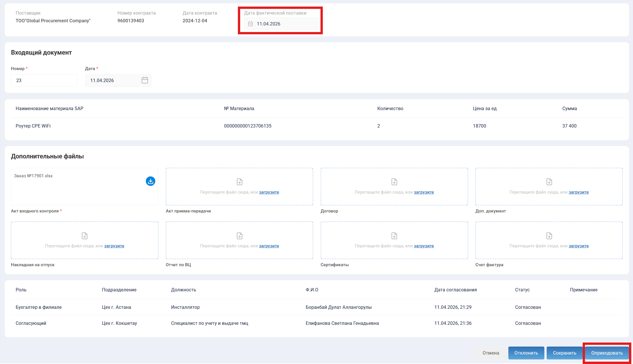
Task: Click the Отмена button
Action: 491,353
